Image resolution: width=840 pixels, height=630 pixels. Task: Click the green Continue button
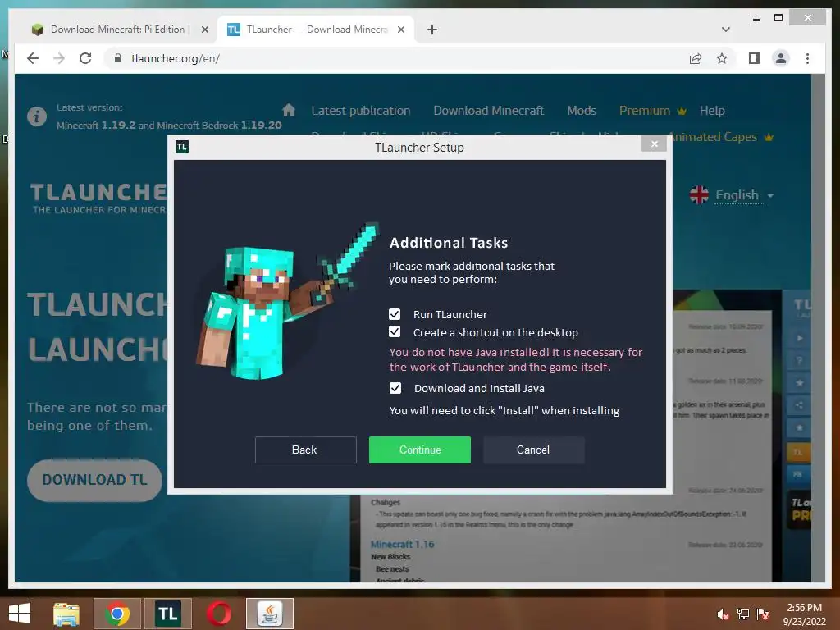point(420,450)
